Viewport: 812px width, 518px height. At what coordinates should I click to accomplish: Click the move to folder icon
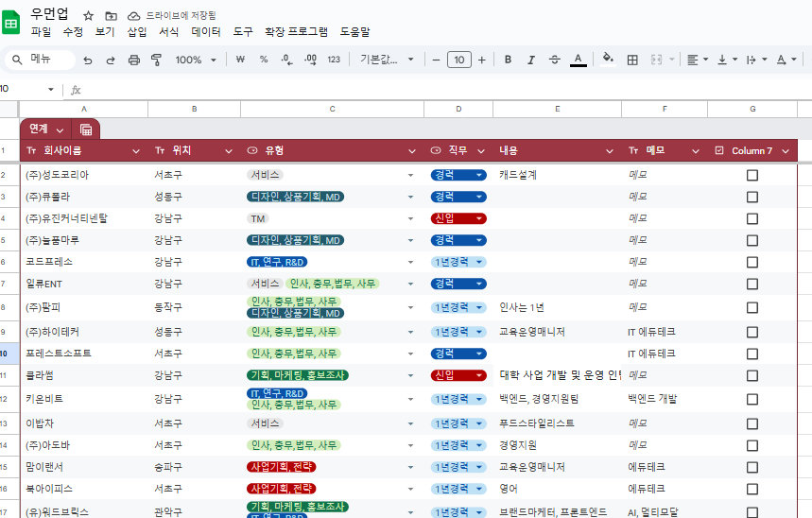(x=111, y=16)
